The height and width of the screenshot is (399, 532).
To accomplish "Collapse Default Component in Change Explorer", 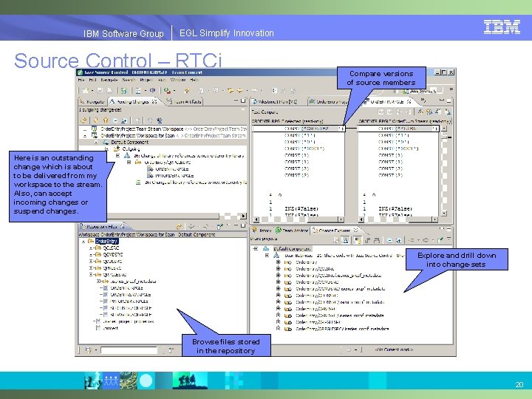I will pos(256,249).
